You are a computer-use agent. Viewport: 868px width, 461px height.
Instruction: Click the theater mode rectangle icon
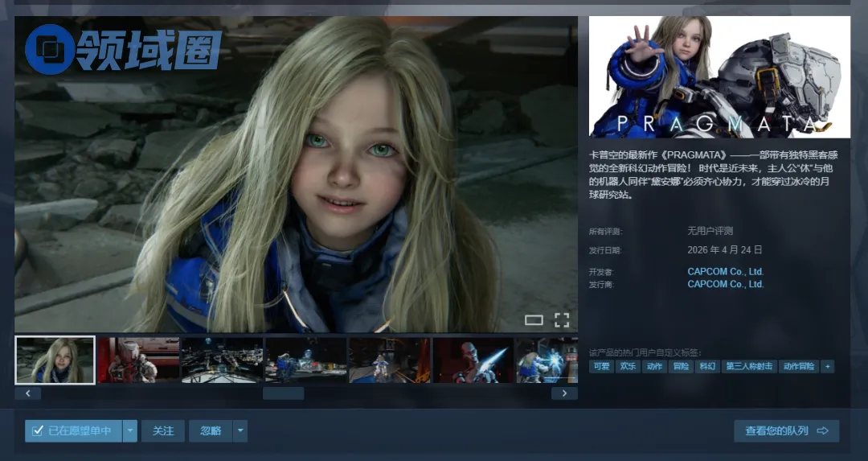tap(534, 320)
